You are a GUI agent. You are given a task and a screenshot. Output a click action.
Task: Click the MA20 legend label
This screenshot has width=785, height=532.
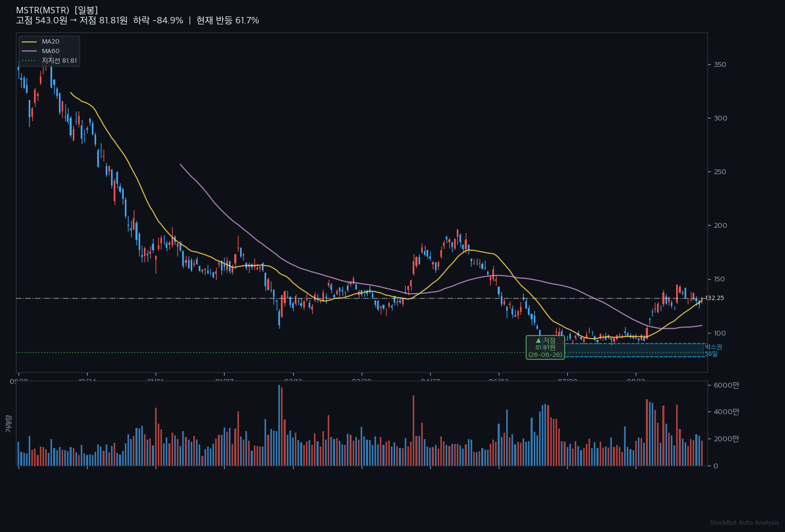[51, 41]
